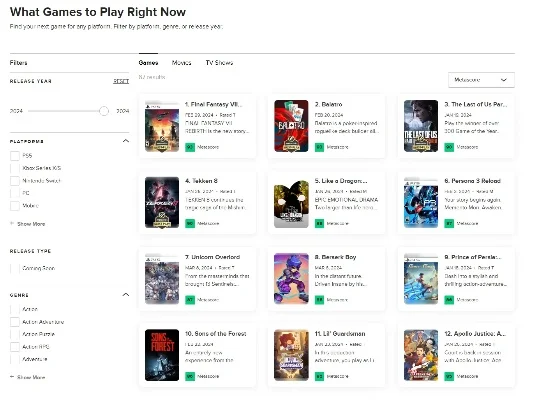Click the green Metascore badge on Balatro
The image size is (538, 400).
coord(319,147)
